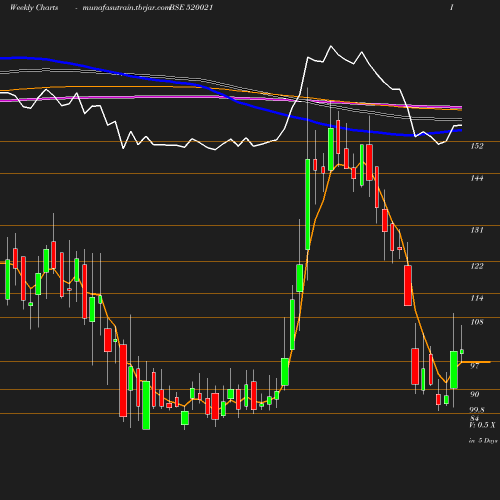Image resolution: width=500 pixels, height=500 pixels.
Task: Click the "V: 0.5 X" volume text
Action: pyautogui.click(x=482, y=425)
